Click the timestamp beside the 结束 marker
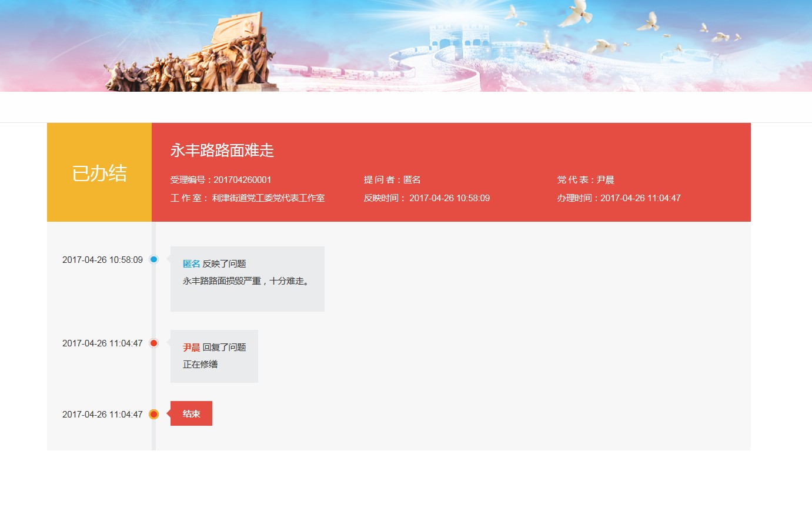 (102, 415)
